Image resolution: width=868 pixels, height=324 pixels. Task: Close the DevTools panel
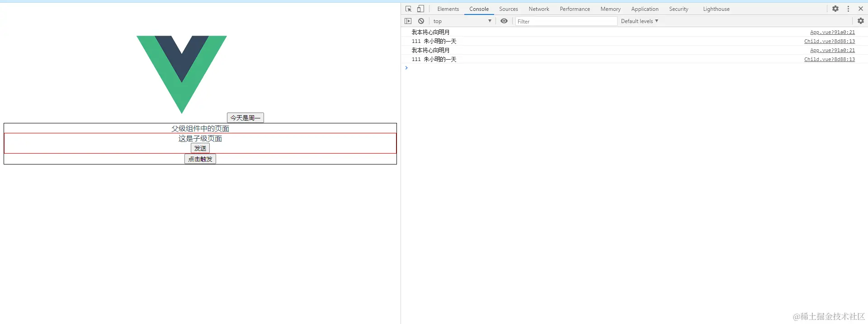click(861, 9)
